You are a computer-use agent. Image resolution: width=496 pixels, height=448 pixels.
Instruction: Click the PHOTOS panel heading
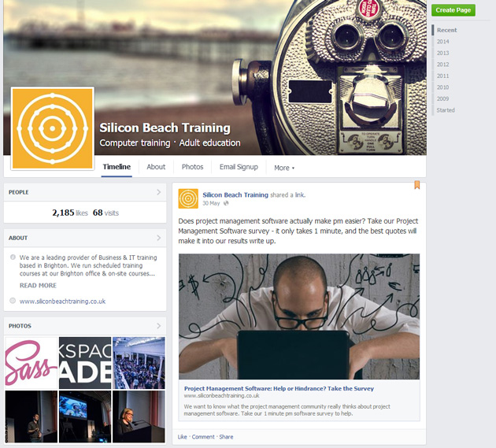[20, 325]
